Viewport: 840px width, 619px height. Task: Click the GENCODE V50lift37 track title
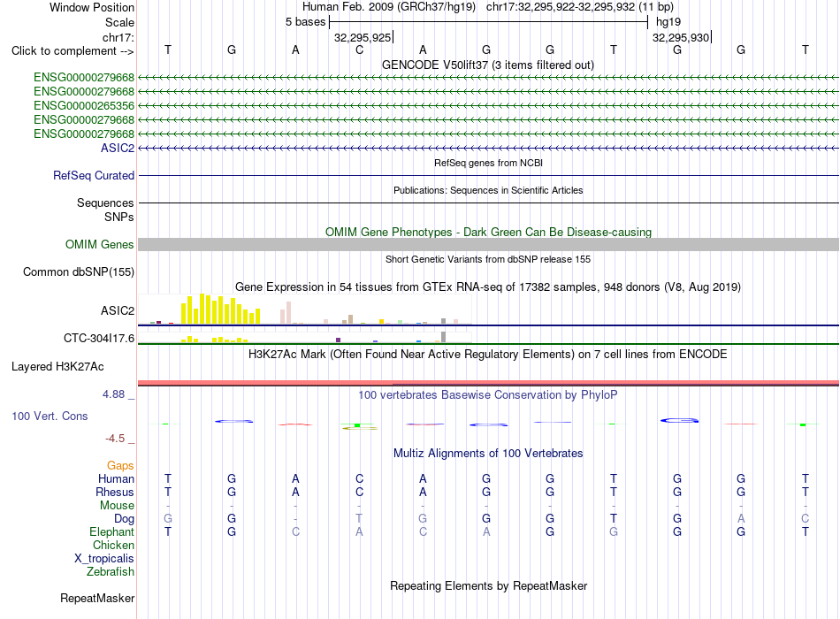tap(488, 65)
